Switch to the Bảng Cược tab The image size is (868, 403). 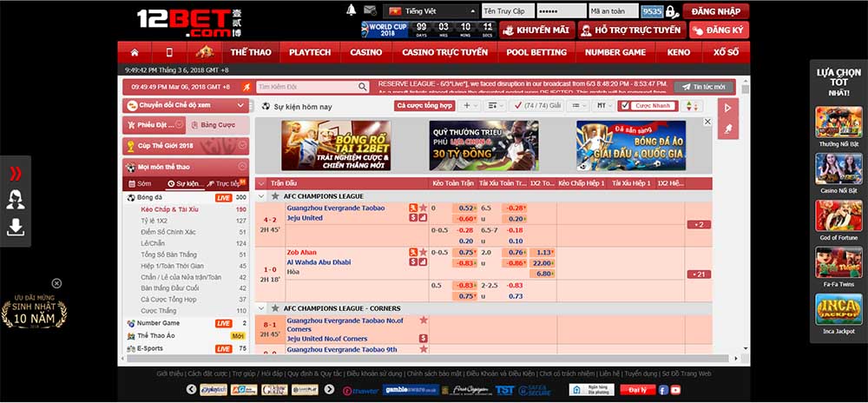[217, 125]
